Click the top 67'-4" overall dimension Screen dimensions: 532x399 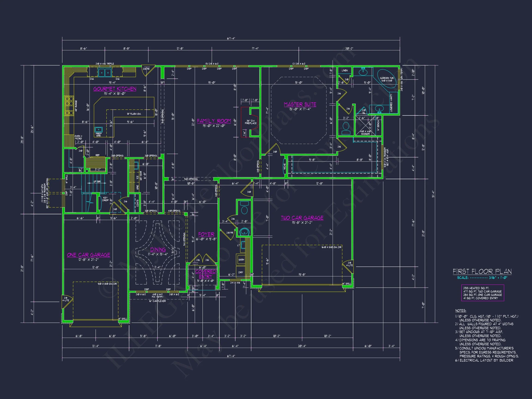231,39
